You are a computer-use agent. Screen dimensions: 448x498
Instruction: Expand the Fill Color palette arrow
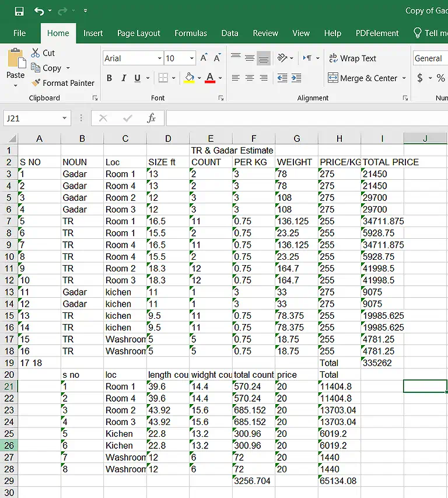199,78
